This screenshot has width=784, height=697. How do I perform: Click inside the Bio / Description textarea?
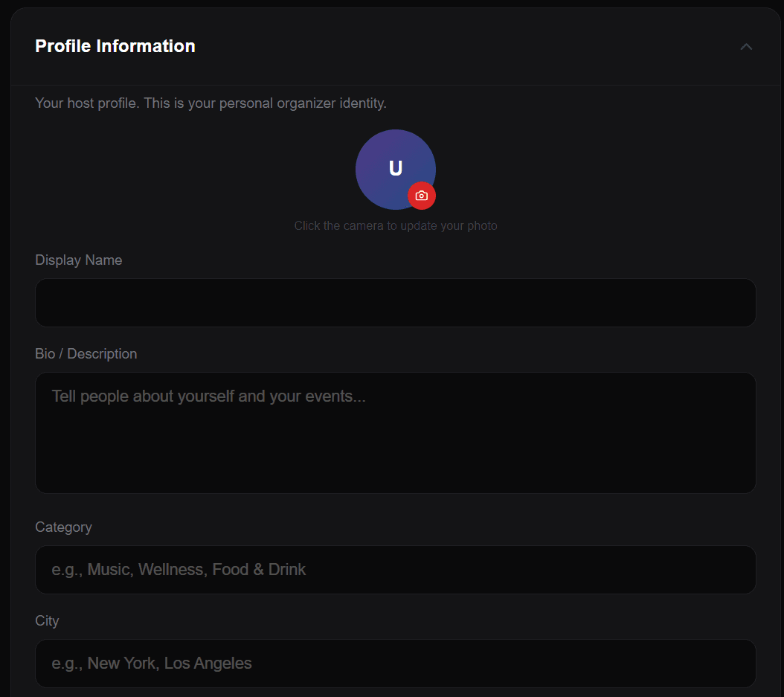point(395,431)
